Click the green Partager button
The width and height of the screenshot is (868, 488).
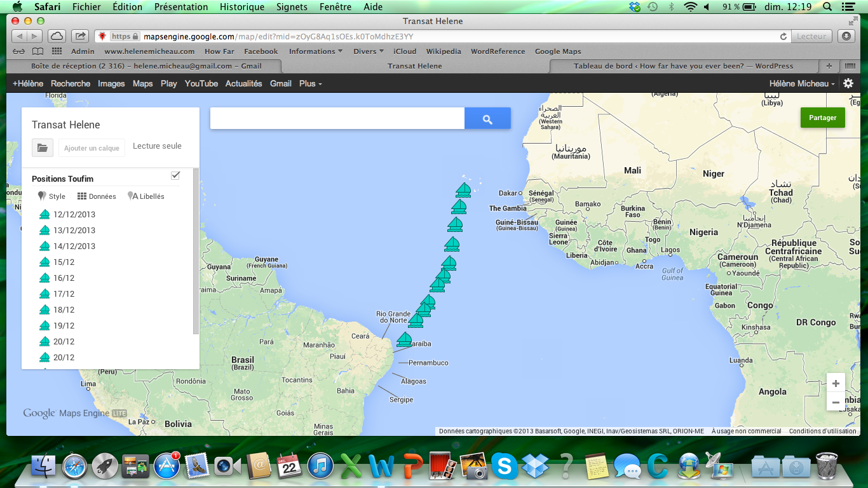pos(823,118)
